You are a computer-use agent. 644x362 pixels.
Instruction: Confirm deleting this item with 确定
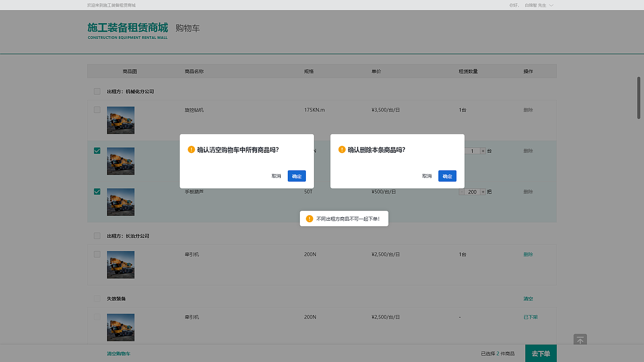click(447, 176)
